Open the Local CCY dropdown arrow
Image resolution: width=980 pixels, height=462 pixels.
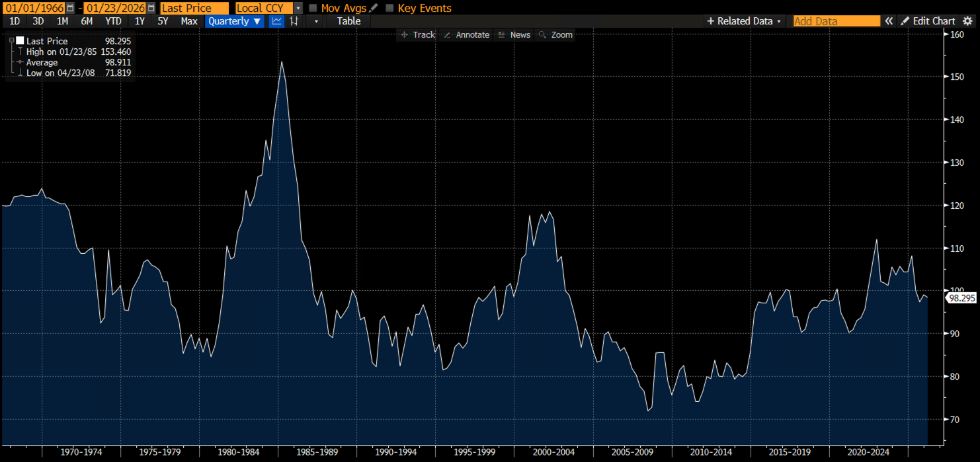point(298,8)
